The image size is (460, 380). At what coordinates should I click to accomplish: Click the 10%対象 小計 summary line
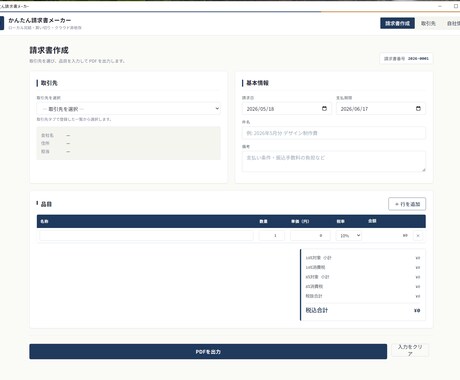click(x=363, y=258)
